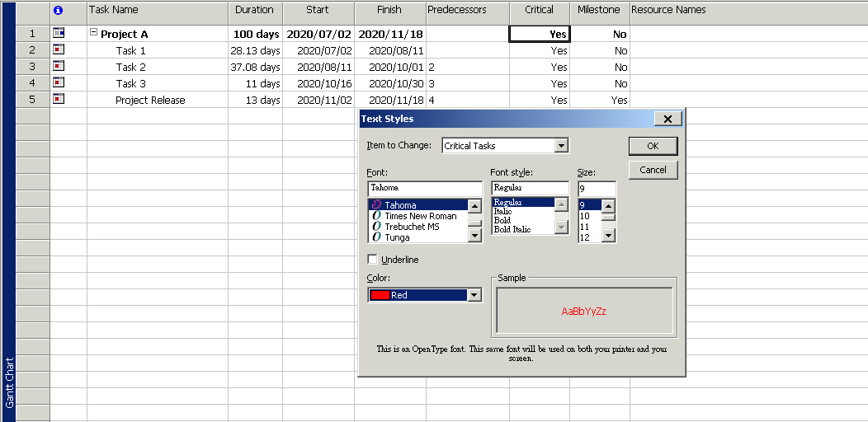Choose Bold Italic in the Font style list
Screen dimensions: 868x422
[x=512, y=229]
